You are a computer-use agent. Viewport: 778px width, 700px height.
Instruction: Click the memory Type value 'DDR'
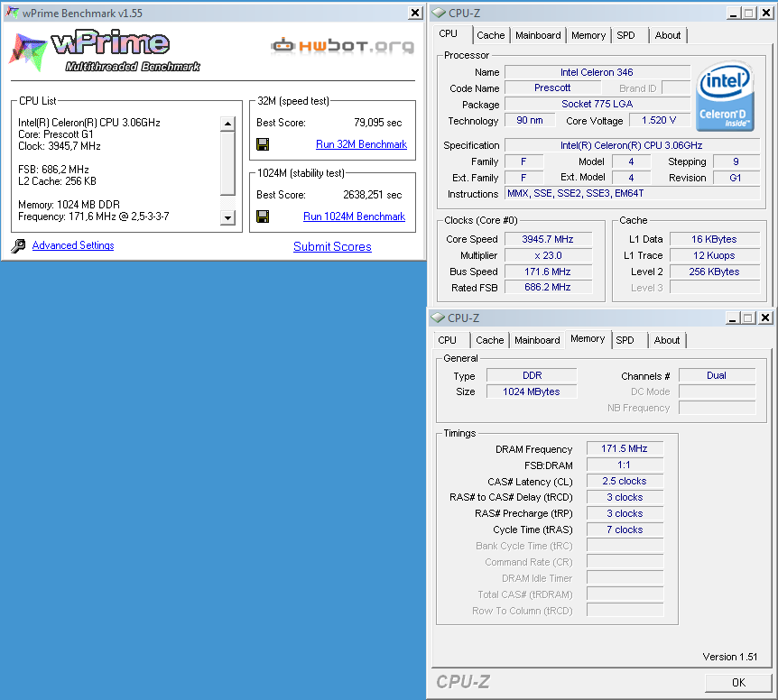[x=532, y=375]
